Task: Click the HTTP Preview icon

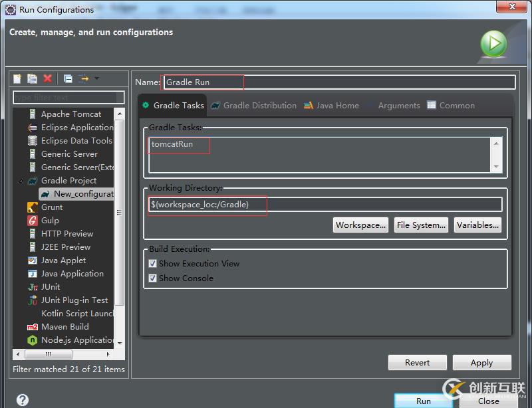Action: tap(33, 234)
